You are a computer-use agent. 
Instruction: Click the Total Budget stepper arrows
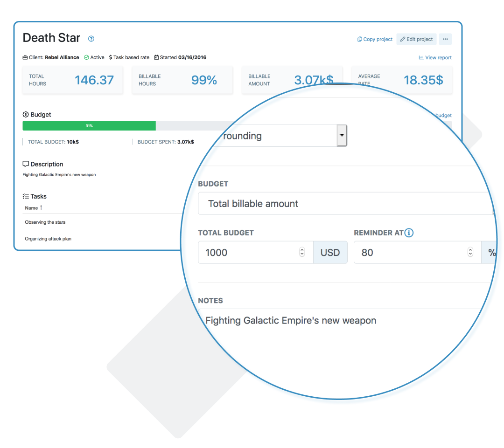coord(302,252)
